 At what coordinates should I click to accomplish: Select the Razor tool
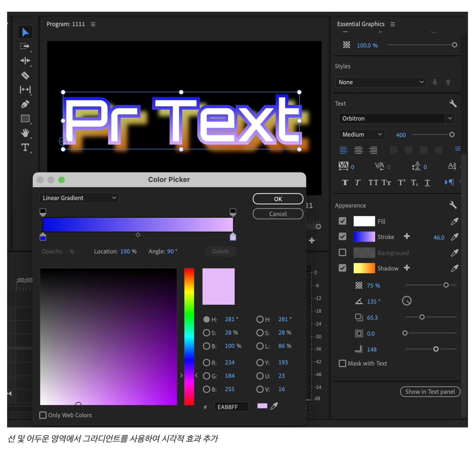(x=25, y=75)
